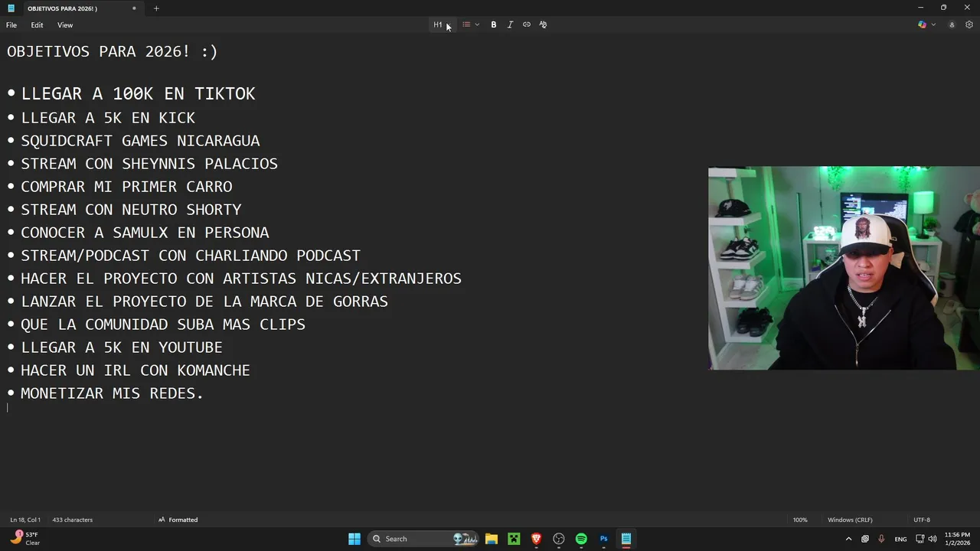Image resolution: width=980 pixels, height=551 pixels.
Task: Open the View menu
Action: 65,25
